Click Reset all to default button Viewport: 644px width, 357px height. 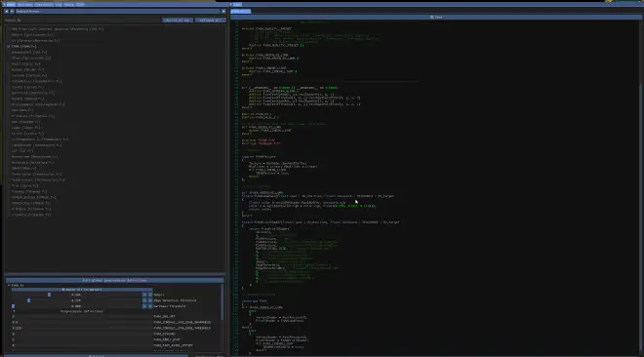point(82,290)
